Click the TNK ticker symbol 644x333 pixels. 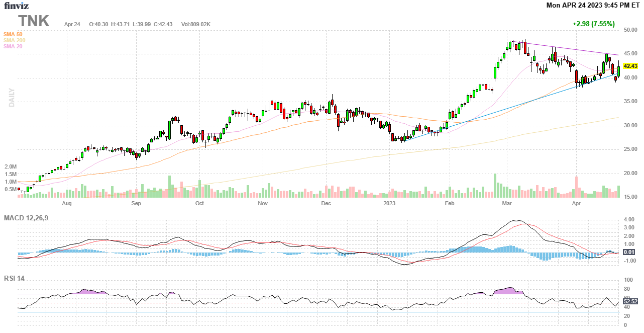34,21
